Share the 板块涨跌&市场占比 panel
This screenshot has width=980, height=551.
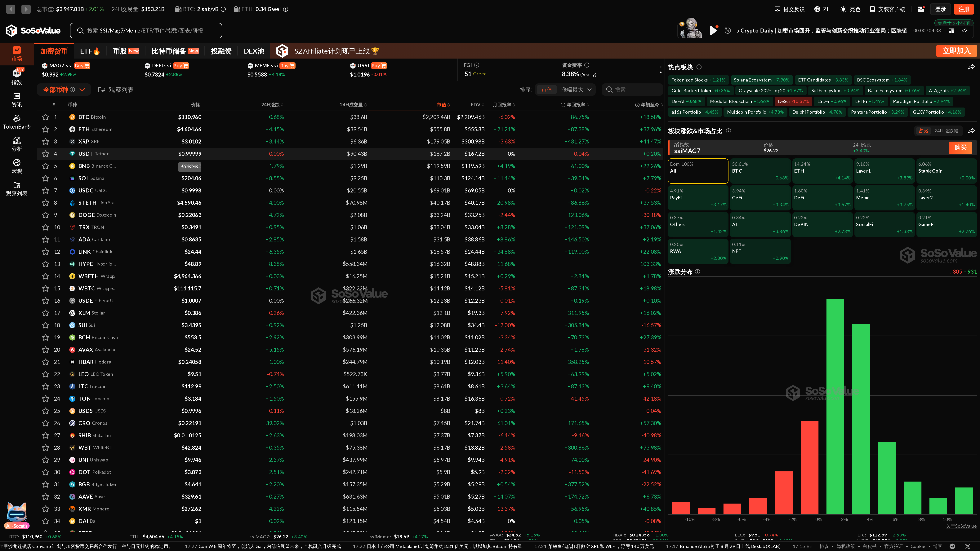coord(971,131)
